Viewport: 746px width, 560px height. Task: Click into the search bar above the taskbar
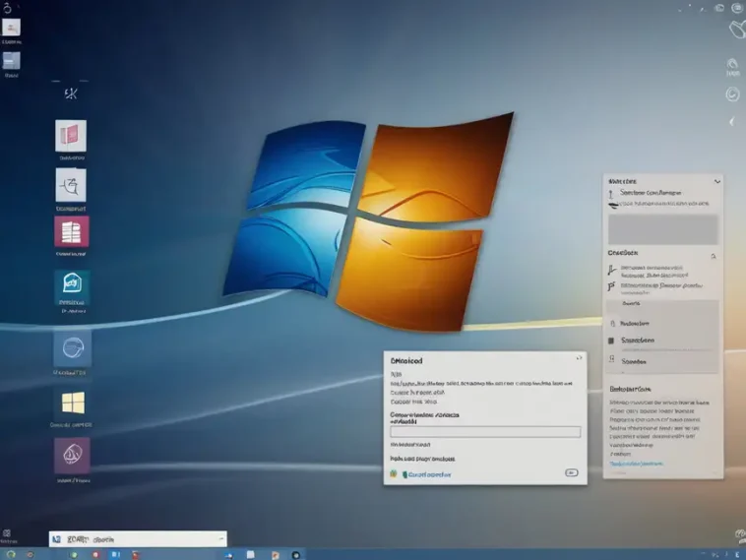(x=138, y=539)
